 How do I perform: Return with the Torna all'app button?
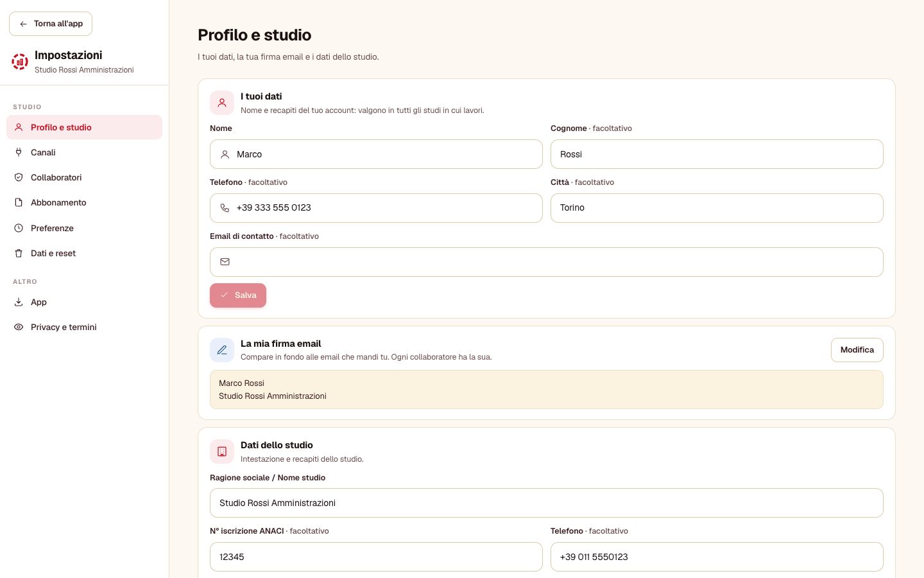[51, 24]
